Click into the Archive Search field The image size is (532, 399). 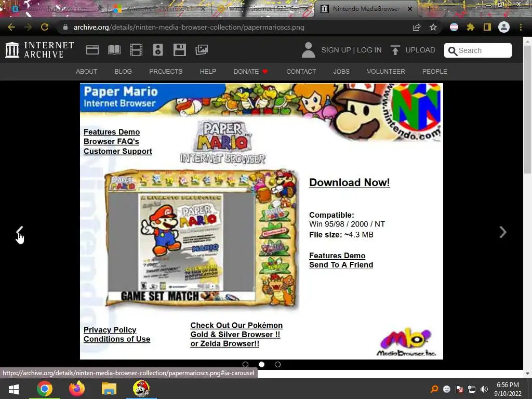point(478,50)
